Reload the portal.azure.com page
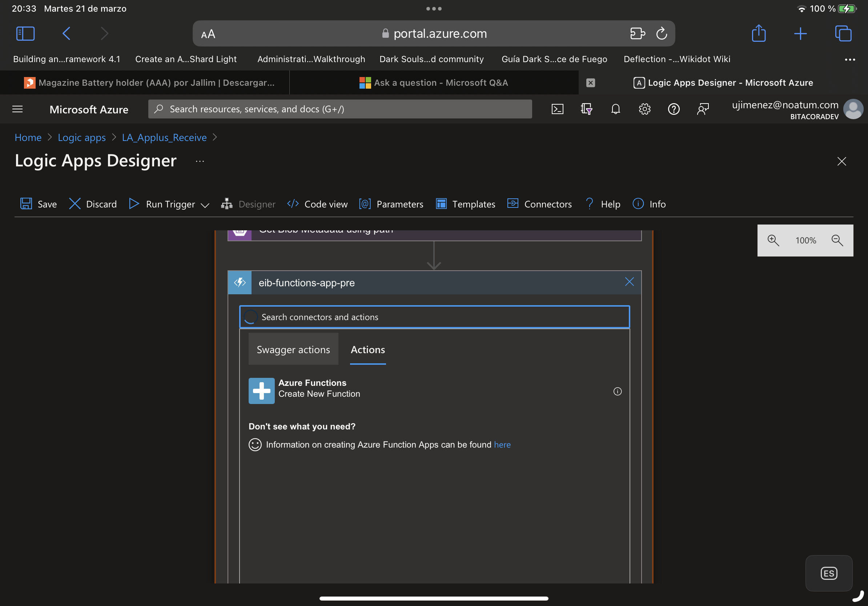The image size is (868, 606). click(x=662, y=34)
